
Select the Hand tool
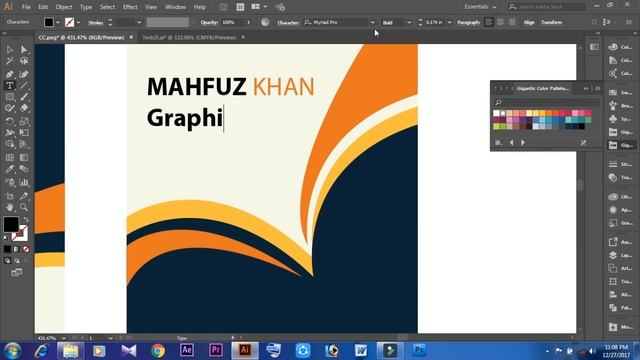pos(9,207)
